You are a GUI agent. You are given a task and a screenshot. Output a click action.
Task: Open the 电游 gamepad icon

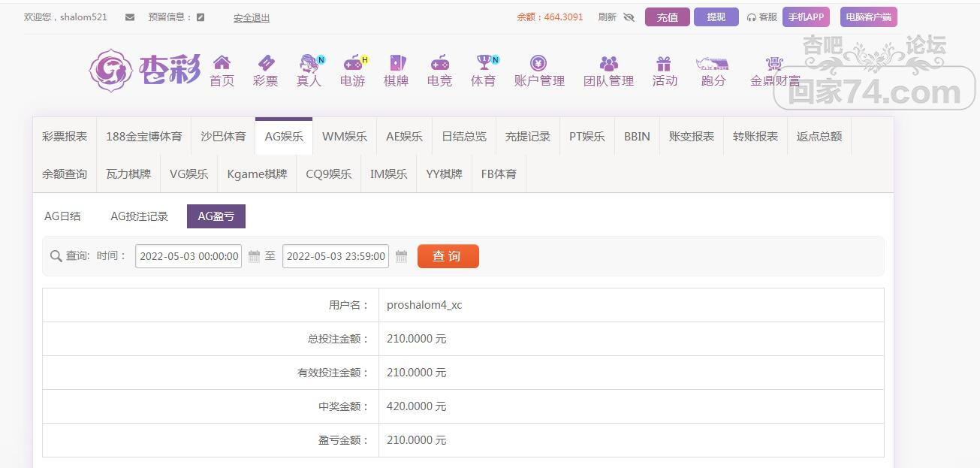352,63
